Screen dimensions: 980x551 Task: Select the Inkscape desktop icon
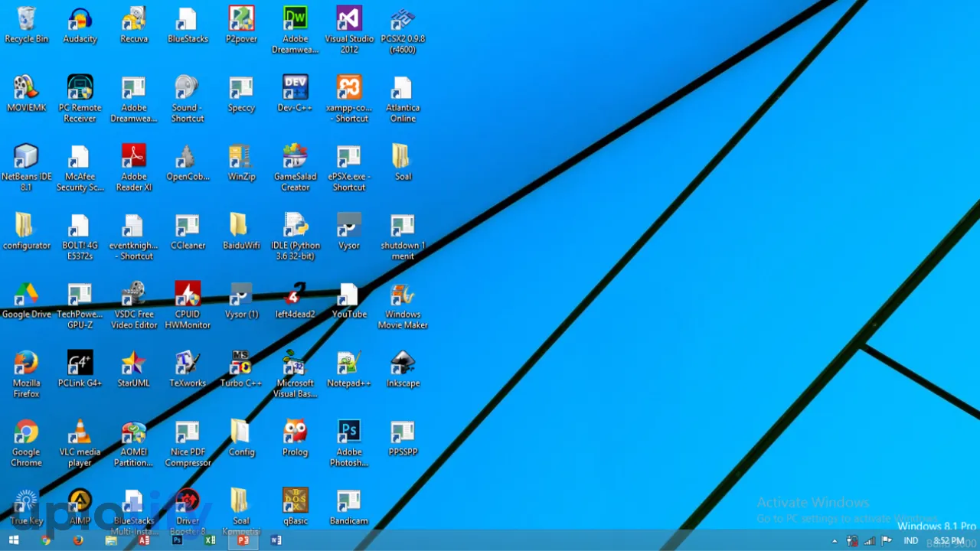[403, 370]
